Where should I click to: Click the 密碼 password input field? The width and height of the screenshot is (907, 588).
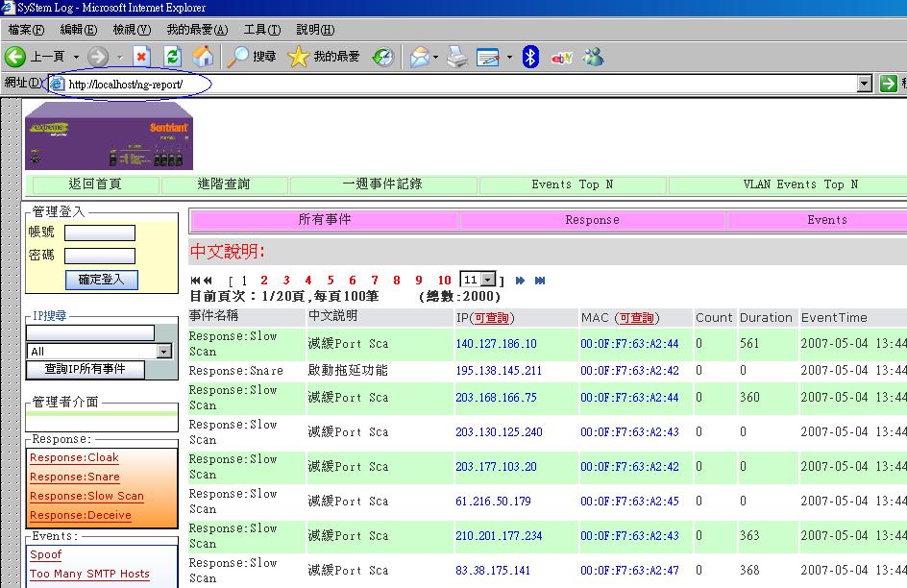click(x=100, y=257)
